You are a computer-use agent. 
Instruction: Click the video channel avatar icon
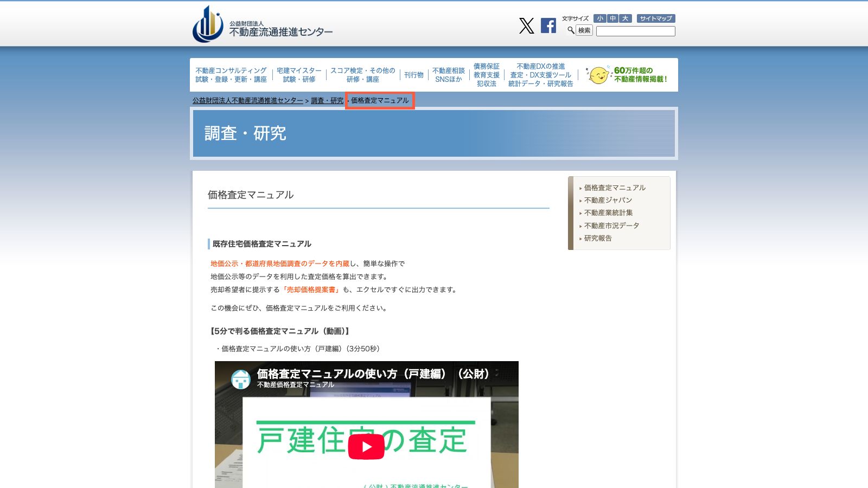241,379
